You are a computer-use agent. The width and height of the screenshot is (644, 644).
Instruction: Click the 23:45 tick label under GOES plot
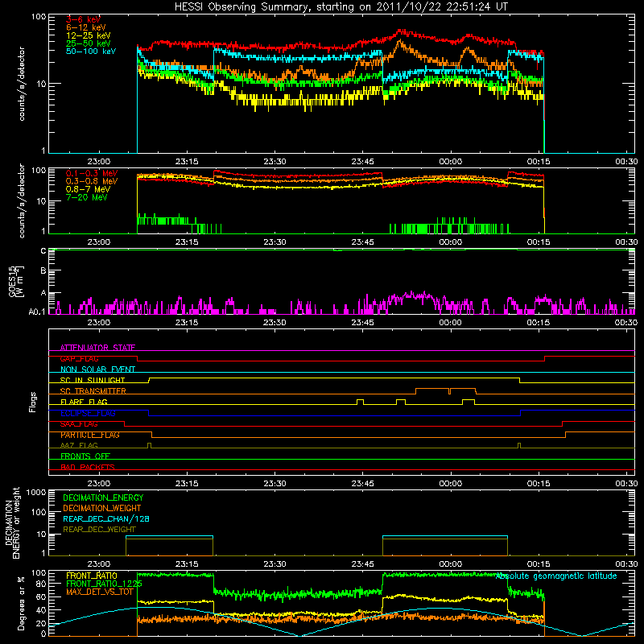(x=363, y=323)
